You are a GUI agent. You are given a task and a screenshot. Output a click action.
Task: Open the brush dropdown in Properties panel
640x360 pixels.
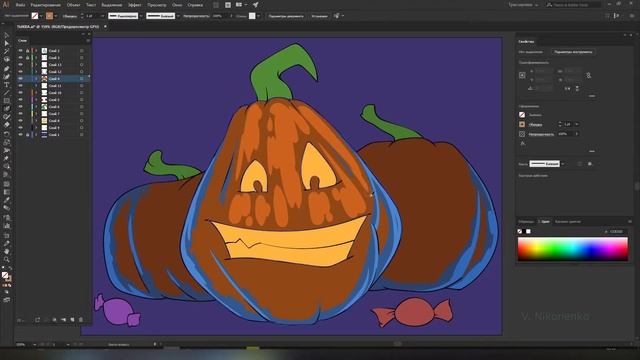(x=563, y=164)
